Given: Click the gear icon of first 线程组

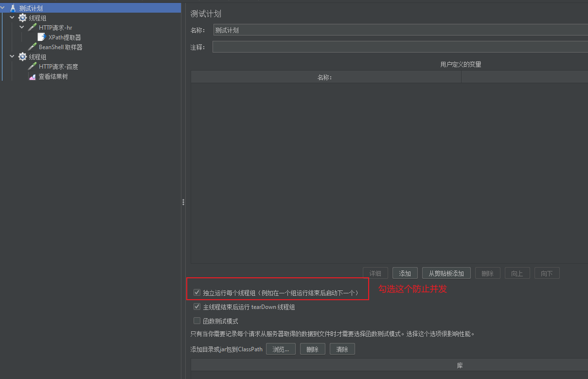Looking at the screenshot, I should coord(22,18).
